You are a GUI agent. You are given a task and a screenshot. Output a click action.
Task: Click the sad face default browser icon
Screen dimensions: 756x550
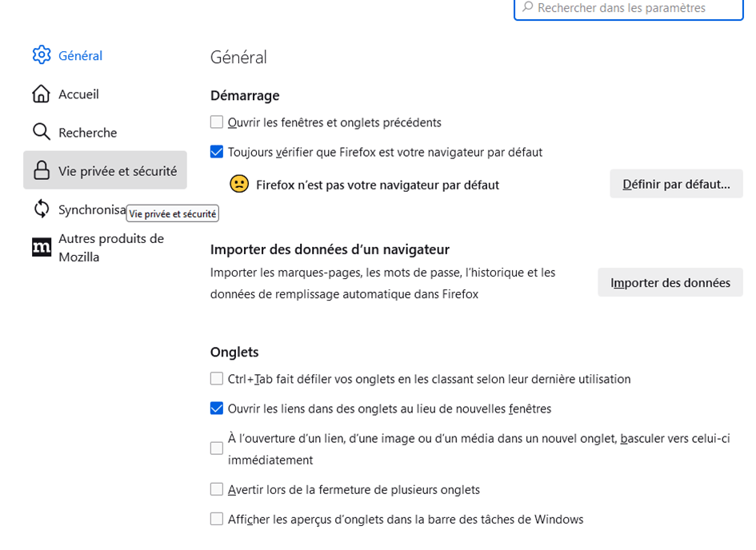click(x=238, y=185)
